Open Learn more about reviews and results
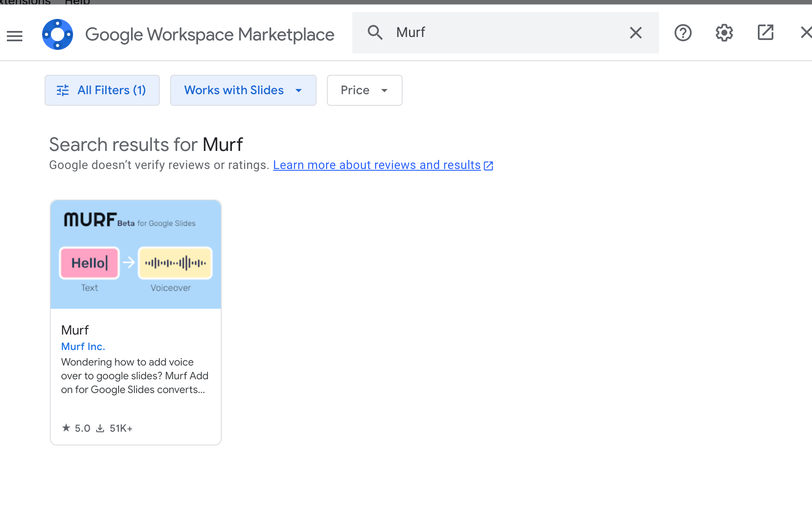This screenshot has width=812, height=516. (377, 165)
